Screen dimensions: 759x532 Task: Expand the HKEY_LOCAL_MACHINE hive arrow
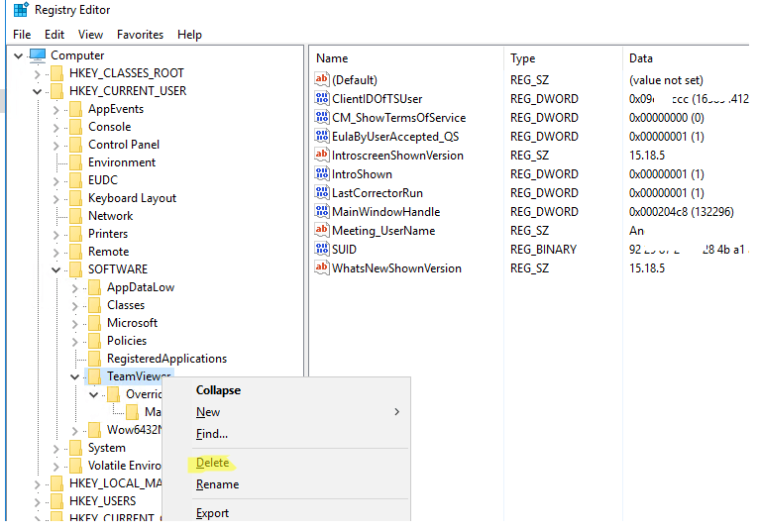pyautogui.click(x=38, y=483)
